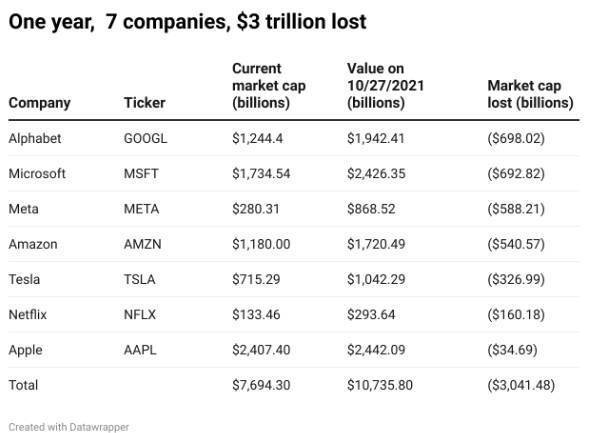Click the Alphabet company name
Viewport: 595px width, 433px height.
[x=35, y=138]
